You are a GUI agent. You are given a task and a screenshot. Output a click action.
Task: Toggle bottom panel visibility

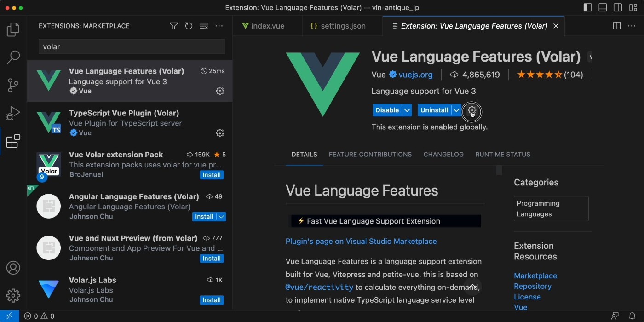coord(603,8)
